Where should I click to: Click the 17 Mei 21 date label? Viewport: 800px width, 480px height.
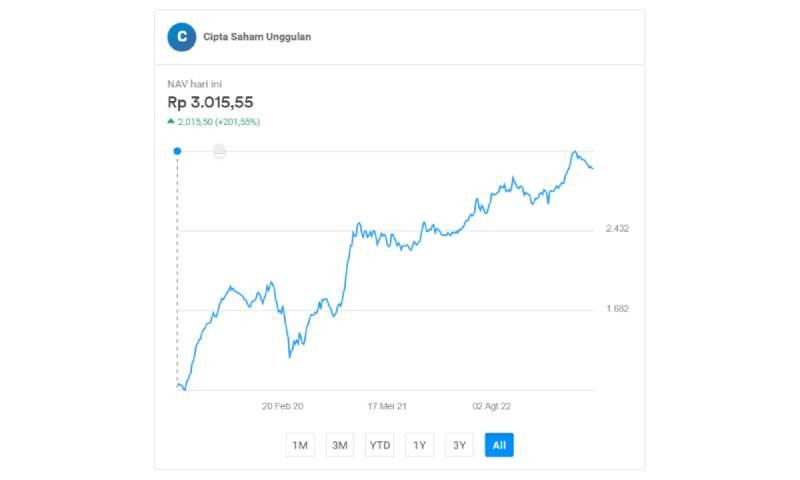[387, 407]
